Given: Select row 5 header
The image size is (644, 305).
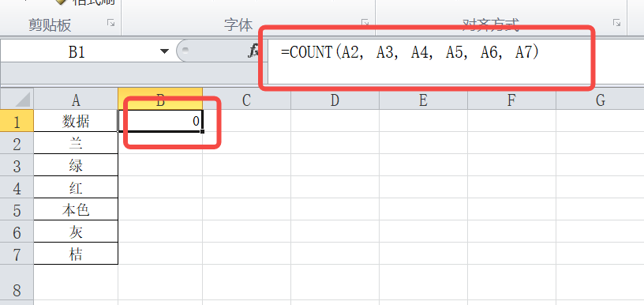Looking at the screenshot, I should 17,209.
